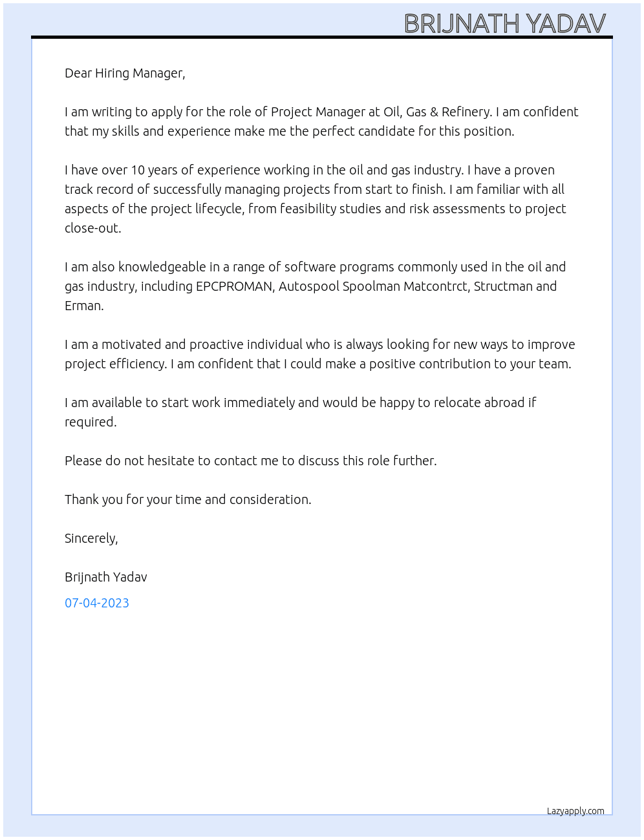Click the BRIJNATH YADAV header name

coord(505,23)
